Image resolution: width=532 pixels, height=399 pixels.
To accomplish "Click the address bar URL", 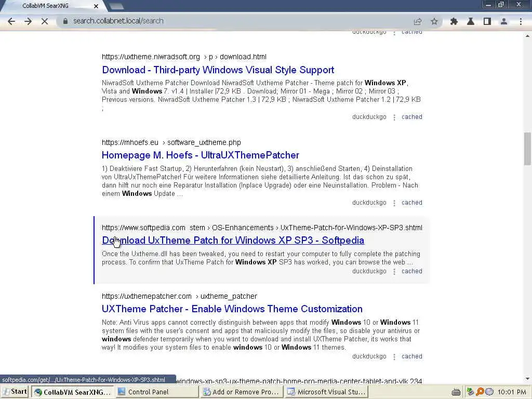I will point(118,21).
